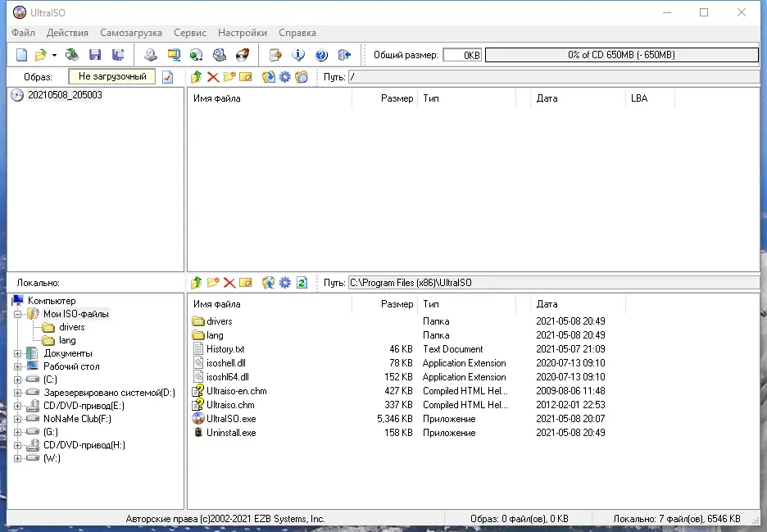Sort image files by LBA column
The width and height of the screenshot is (767, 532).
[x=650, y=98]
